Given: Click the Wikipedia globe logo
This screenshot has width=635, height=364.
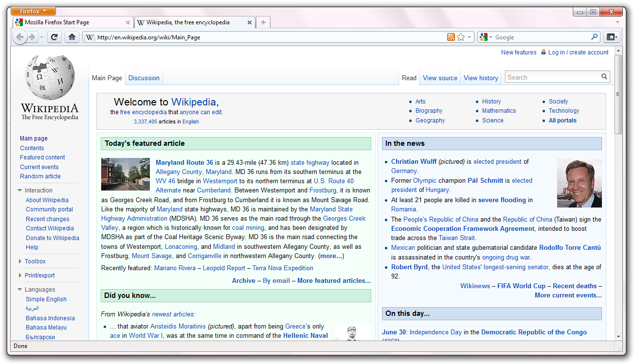Looking at the screenshot, I should [50, 77].
